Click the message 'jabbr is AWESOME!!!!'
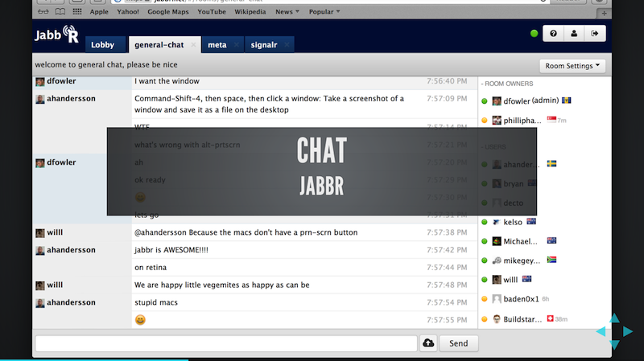This screenshot has width=644, height=361. coord(171,250)
